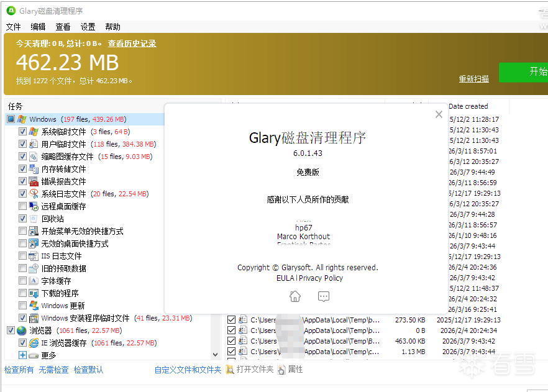Screen dimensions: 548x392
Task: Click the Windows category flag icon
Action: (x=22, y=119)
